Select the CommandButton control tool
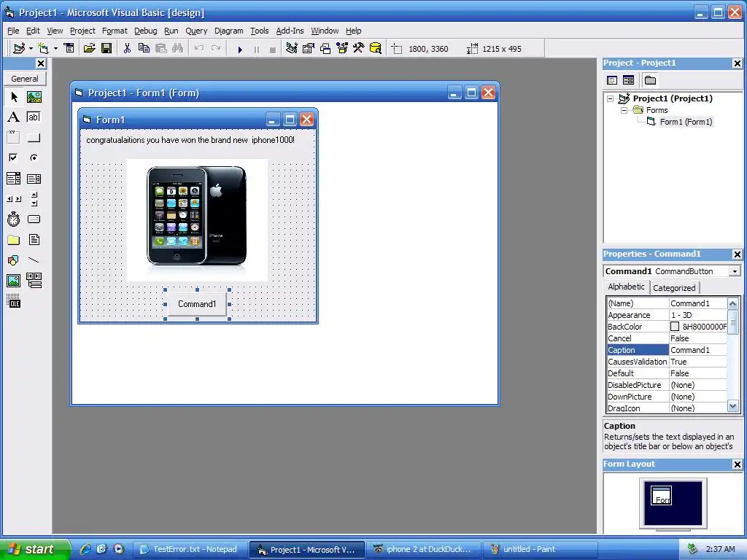Viewport: 747px width, 560px height. tap(34, 137)
